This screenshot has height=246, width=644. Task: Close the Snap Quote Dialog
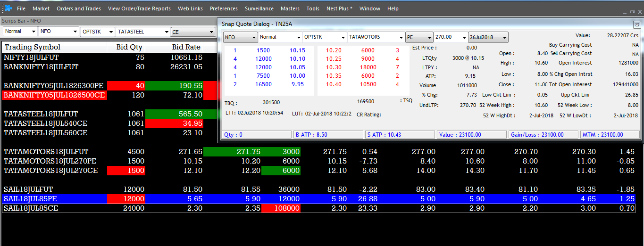click(636, 25)
